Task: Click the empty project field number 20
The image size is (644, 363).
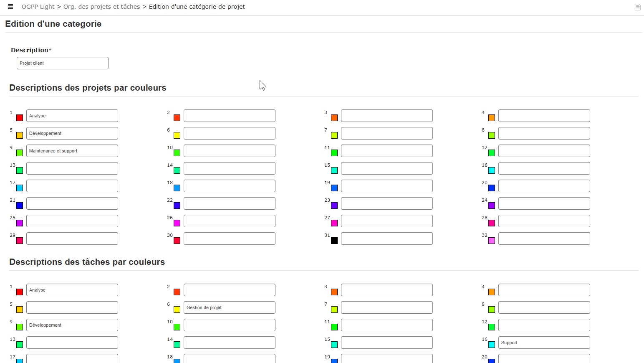Action: (544, 186)
